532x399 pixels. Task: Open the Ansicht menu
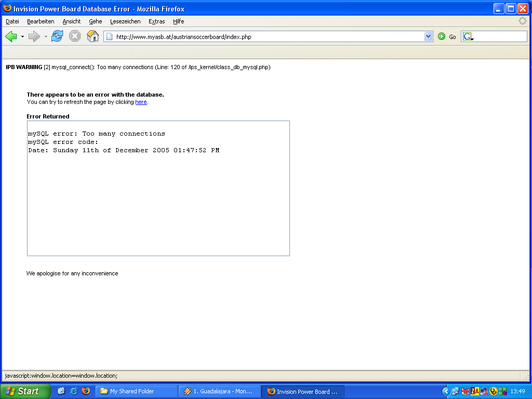point(72,21)
